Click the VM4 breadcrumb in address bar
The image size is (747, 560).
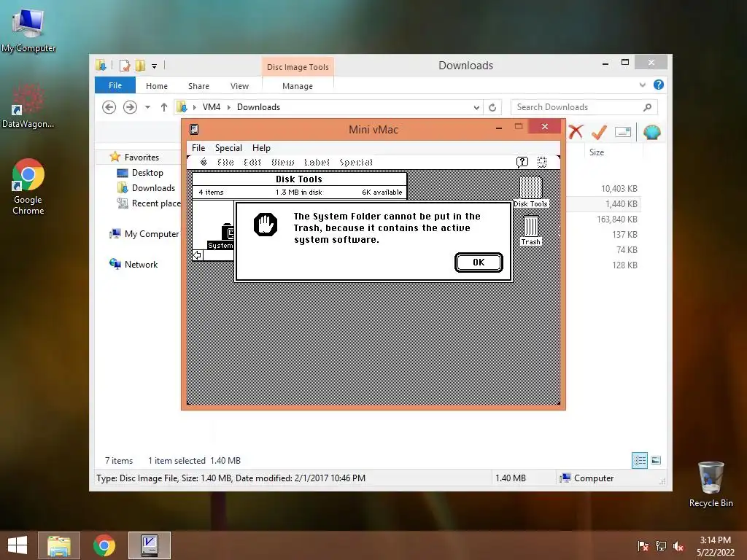point(212,107)
